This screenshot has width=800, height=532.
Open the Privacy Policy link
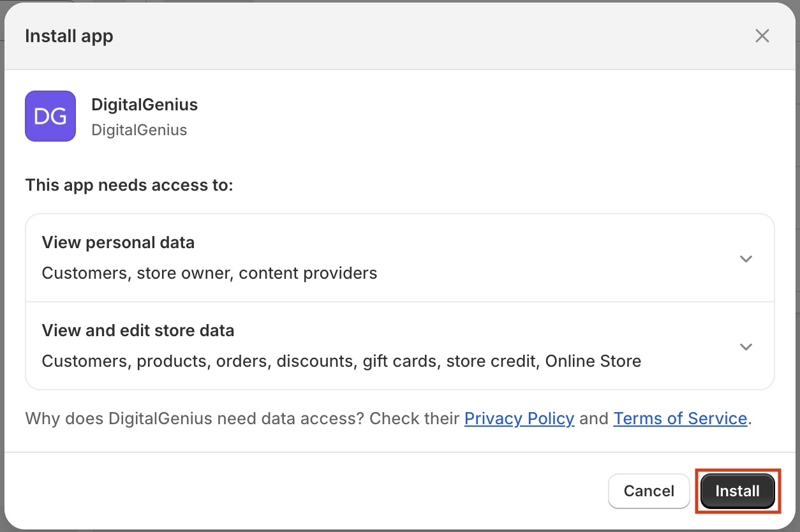(x=519, y=418)
